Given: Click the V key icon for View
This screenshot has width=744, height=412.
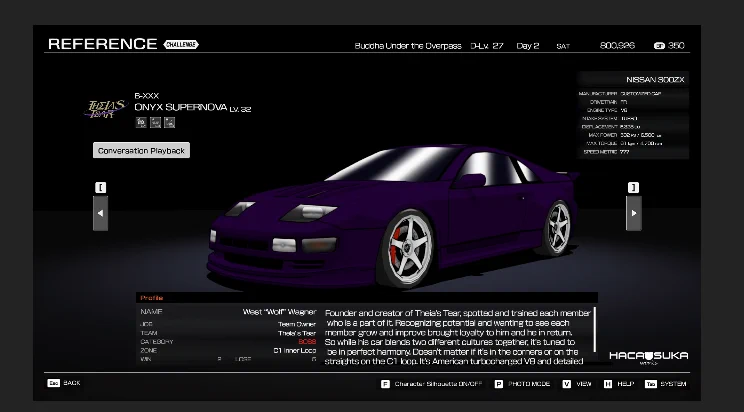Looking at the screenshot, I should [x=567, y=384].
